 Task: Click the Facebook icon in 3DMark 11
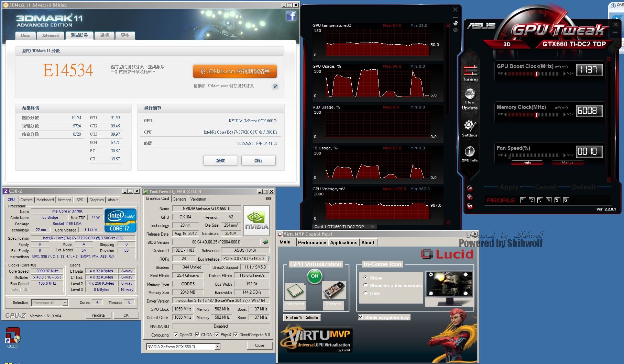coord(291,16)
